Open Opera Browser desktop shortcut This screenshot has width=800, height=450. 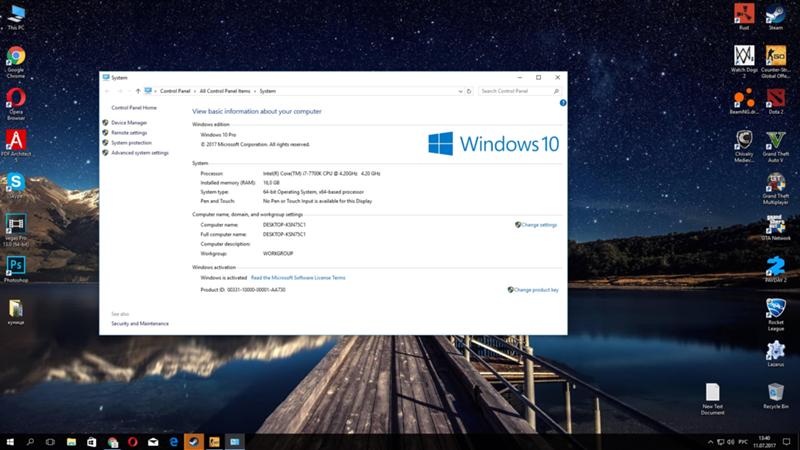point(16,104)
